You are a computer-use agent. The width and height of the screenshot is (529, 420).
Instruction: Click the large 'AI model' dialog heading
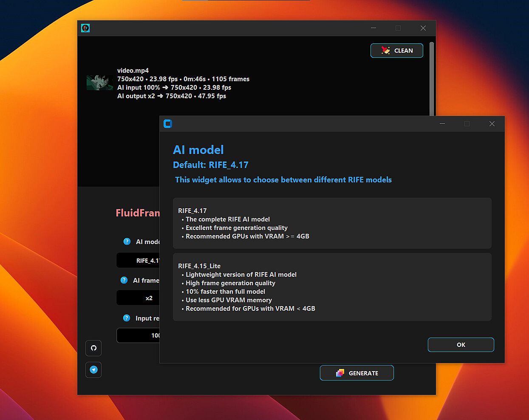[198, 150]
